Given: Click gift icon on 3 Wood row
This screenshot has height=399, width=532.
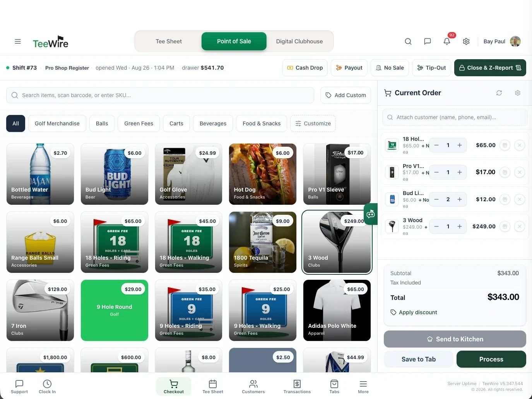Looking at the screenshot, I should coord(505,226).
